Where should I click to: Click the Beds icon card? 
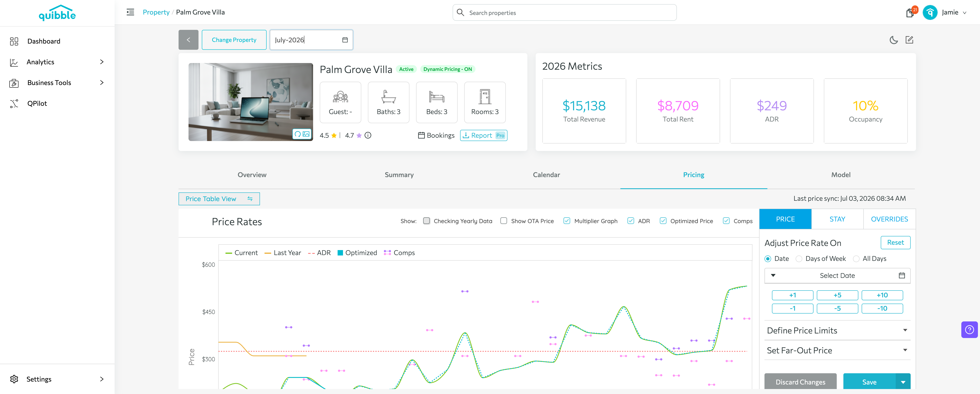[x=437, y=103]
